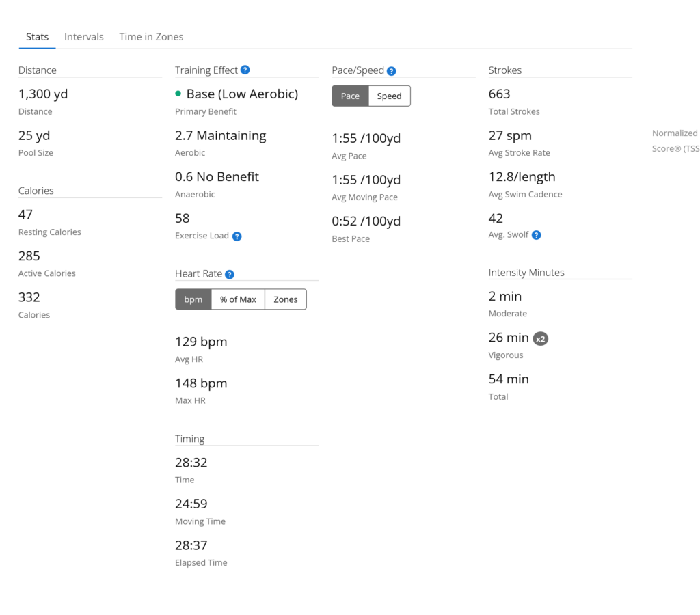
Task: Click the Total Strokes value 663
Action: coord(499,93)
